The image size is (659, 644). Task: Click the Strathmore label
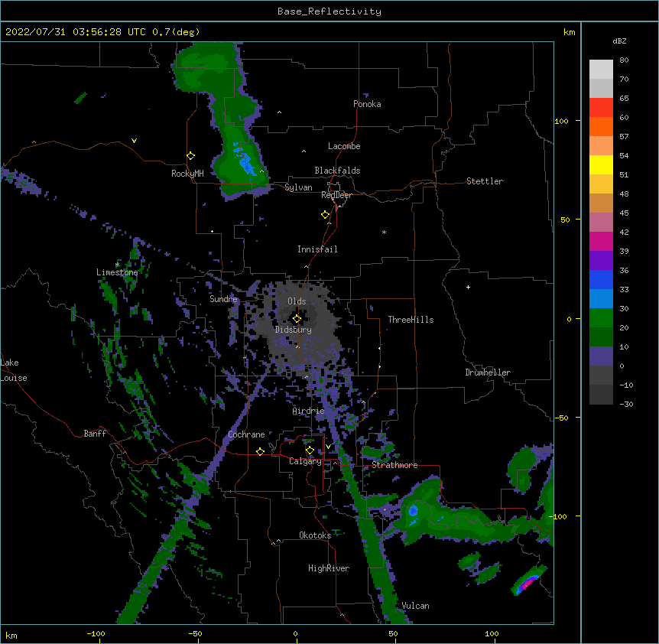[394, 465]
